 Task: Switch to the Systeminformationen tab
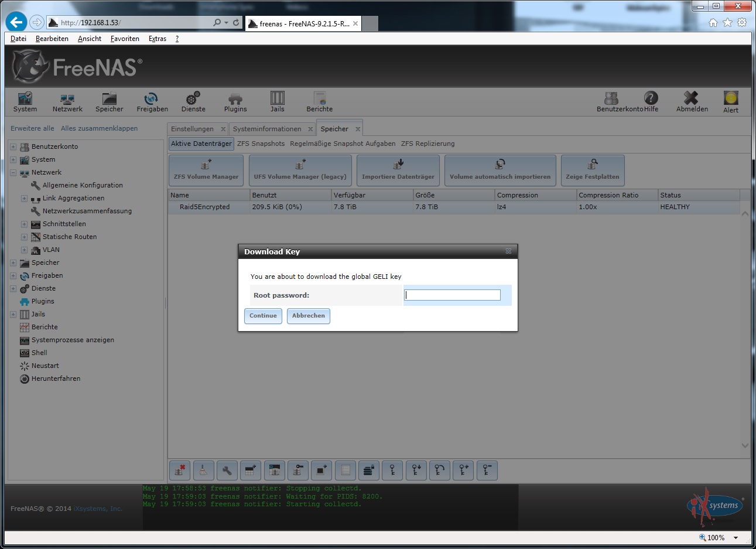click(x=267, y=129)
